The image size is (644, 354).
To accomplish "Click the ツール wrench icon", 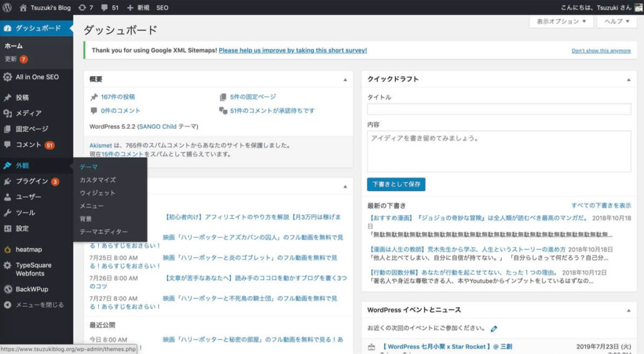I will pos(8,213).
